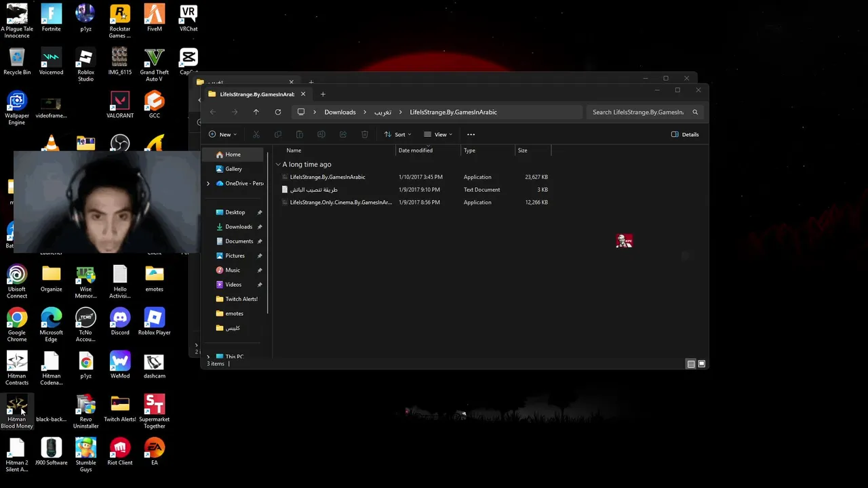Launch the VALORANT shortcut
The height and width of the screenshot is (488, 868).
(x=120, y=105)
